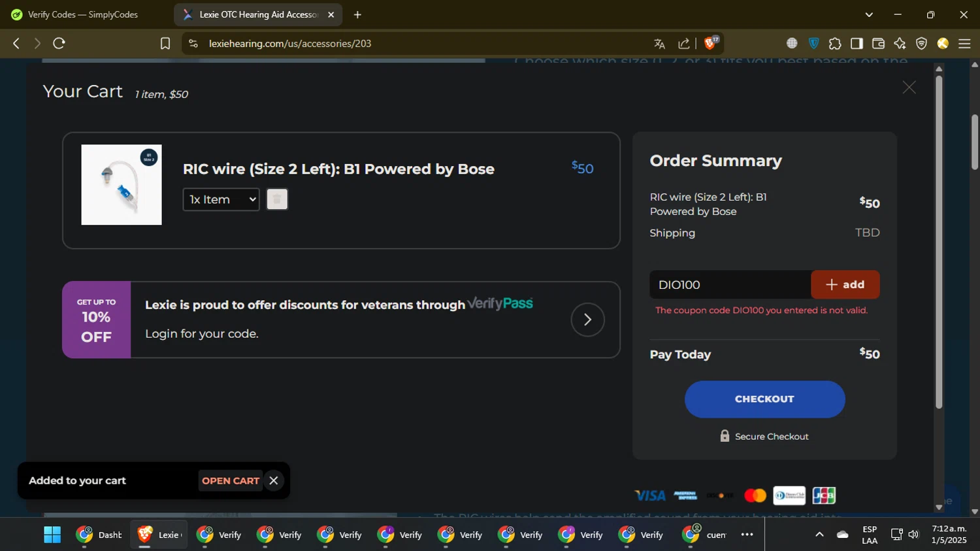This screenshot has height=551, width=980.
Task: Click the Shipping TBD value
Action: [x=868, y=233]
